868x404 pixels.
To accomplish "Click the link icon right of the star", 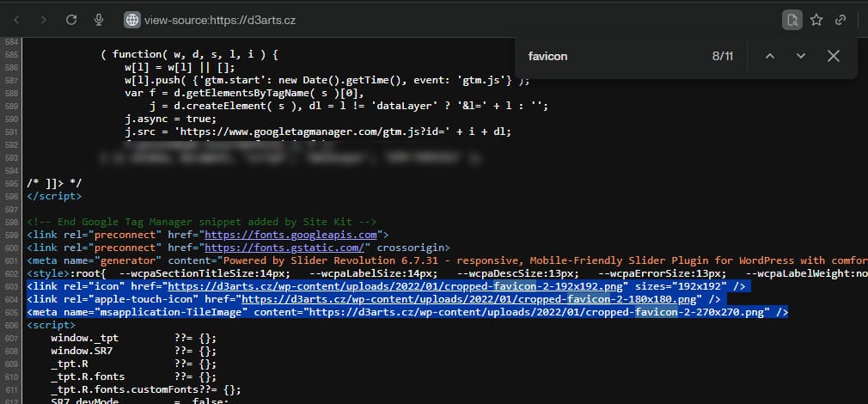I will (x=841, y=19).
